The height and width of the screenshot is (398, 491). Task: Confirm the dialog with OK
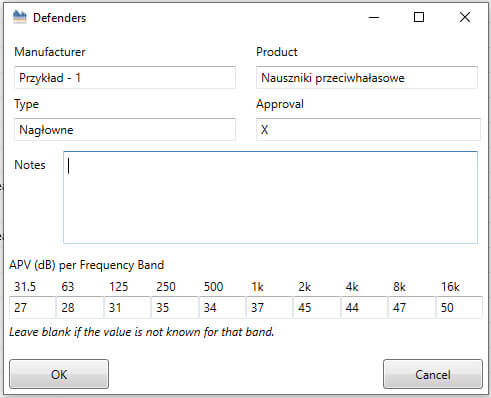coord(59,374)
